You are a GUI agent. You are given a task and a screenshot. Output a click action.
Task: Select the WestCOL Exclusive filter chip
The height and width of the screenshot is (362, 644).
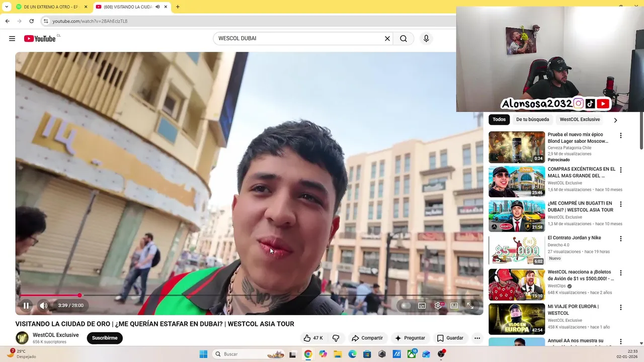(580, 119)
